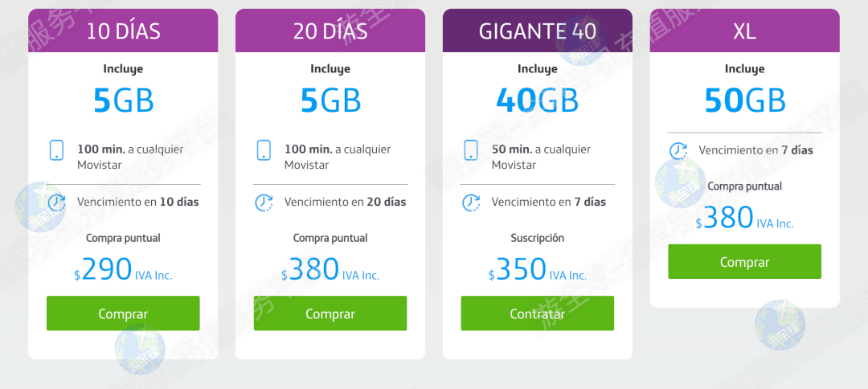This screenshot has width=868, height=389.
Task: Click the $290 price on 10 DÍAS plan
Action: click(107, 269)
